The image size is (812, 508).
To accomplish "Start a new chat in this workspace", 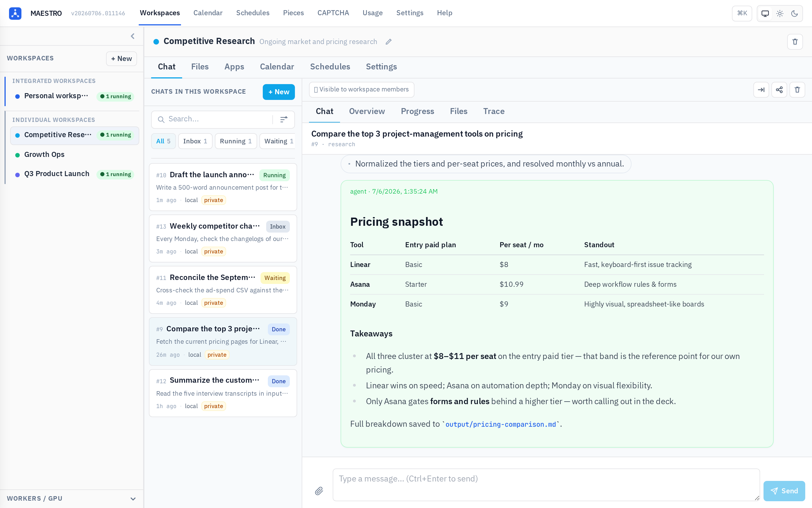I will pos(279,92).
